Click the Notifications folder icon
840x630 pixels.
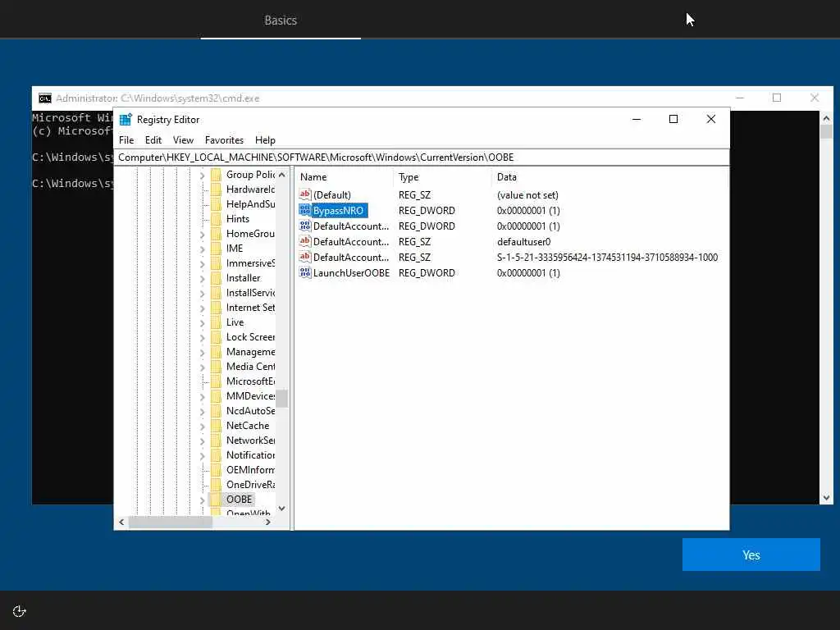click(x=216, y=454)
